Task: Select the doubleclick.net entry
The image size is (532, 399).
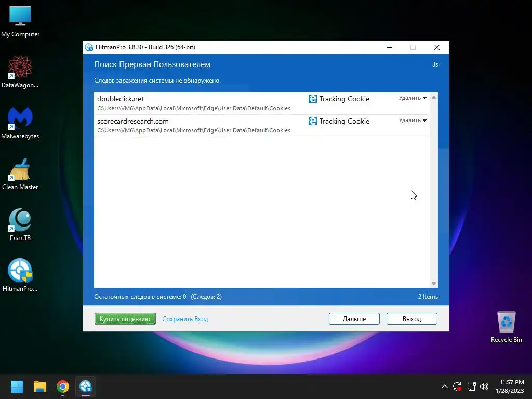Action: (x=262, y=103)
